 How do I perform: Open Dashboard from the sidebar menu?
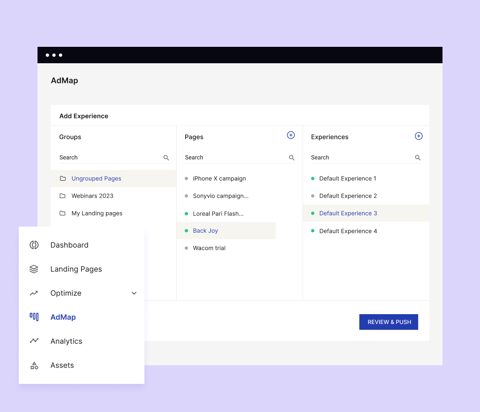(69, 245)
